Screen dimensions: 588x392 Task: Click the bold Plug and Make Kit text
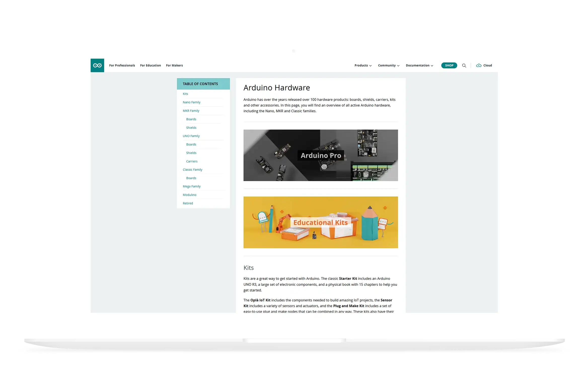click(348, 306)
